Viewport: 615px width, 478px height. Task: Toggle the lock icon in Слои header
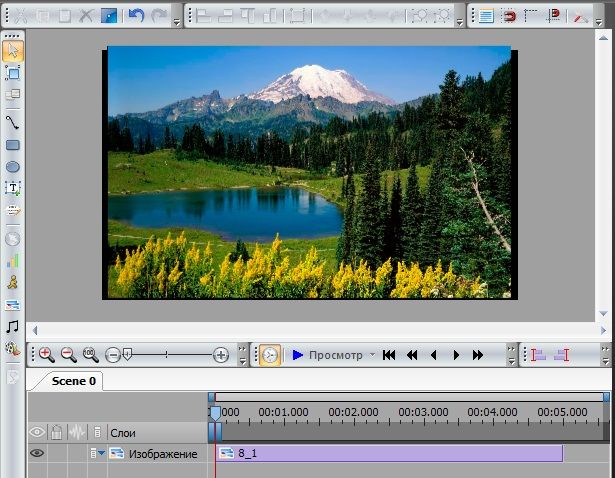(x=56, y=432)
